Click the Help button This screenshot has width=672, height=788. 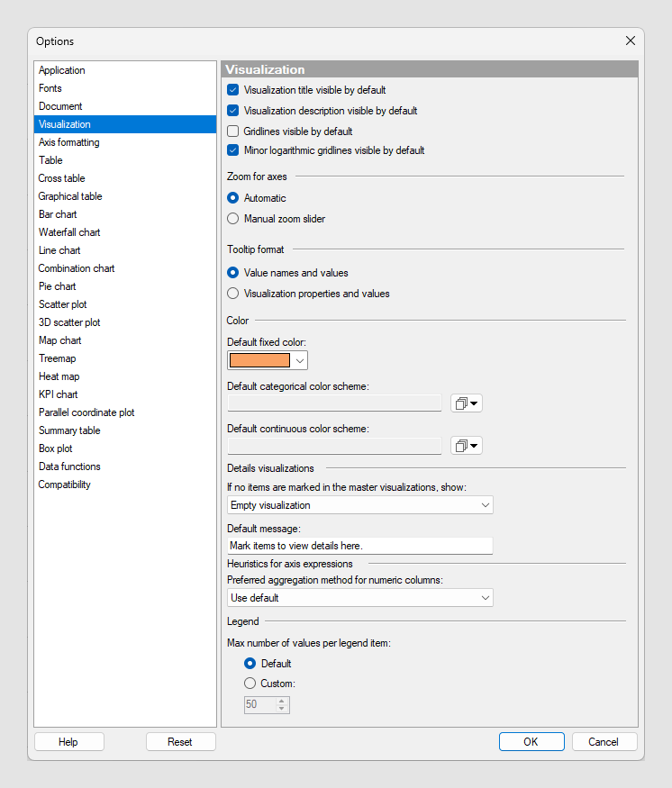(69, 742)
